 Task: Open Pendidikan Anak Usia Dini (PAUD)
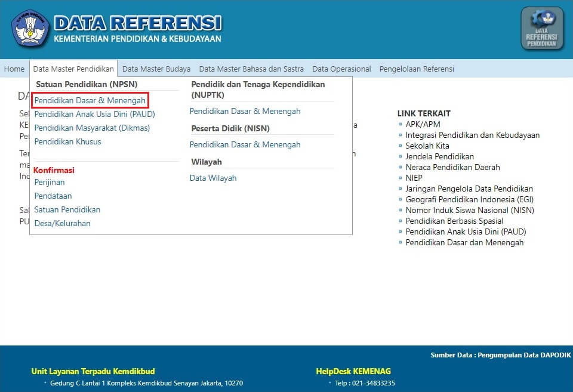click(x=94, y=114)
